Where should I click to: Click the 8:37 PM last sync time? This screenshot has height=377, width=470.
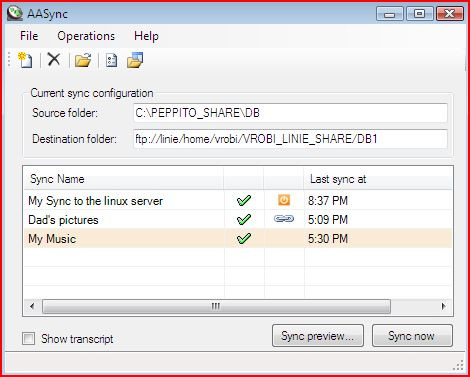coord(328,201)
